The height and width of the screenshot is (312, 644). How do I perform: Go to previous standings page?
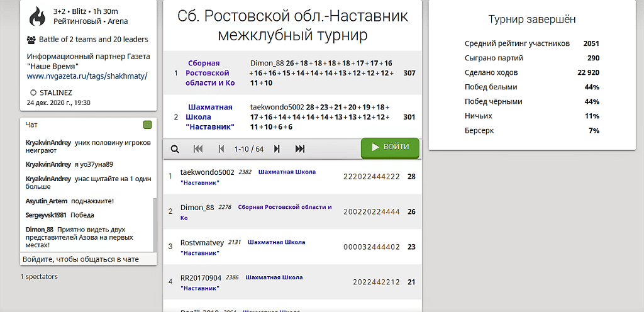221,149
